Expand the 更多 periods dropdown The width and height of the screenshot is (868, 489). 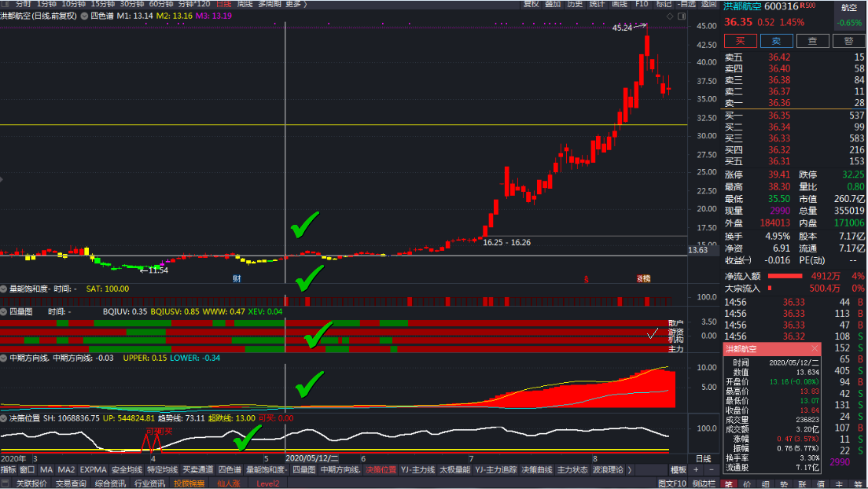[x=295, y=4]
